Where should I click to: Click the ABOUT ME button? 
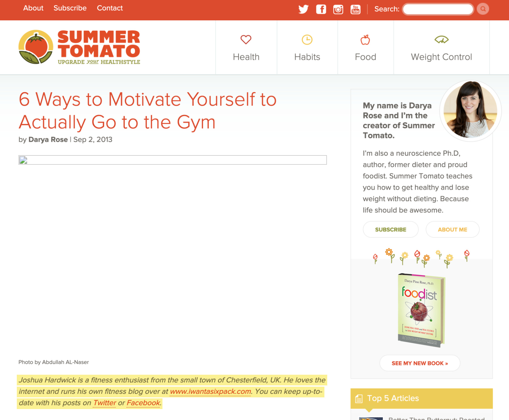pos(452,229)
